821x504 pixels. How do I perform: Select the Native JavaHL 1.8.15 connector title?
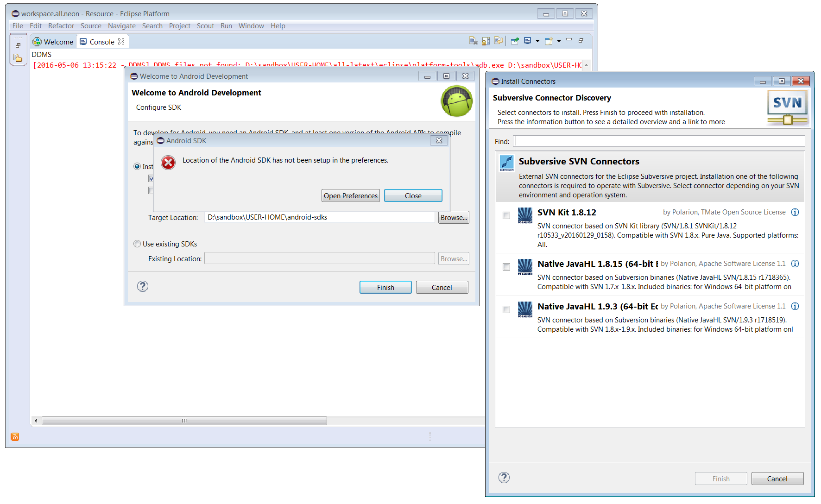click(x=598, y=264)
